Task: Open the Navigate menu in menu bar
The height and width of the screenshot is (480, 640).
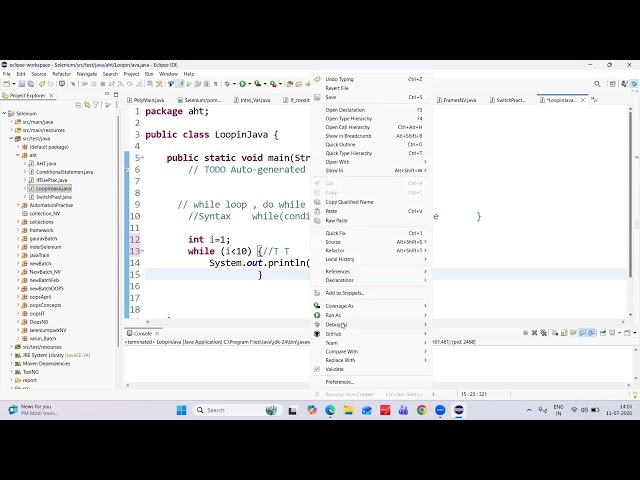Action: [87, 74]
